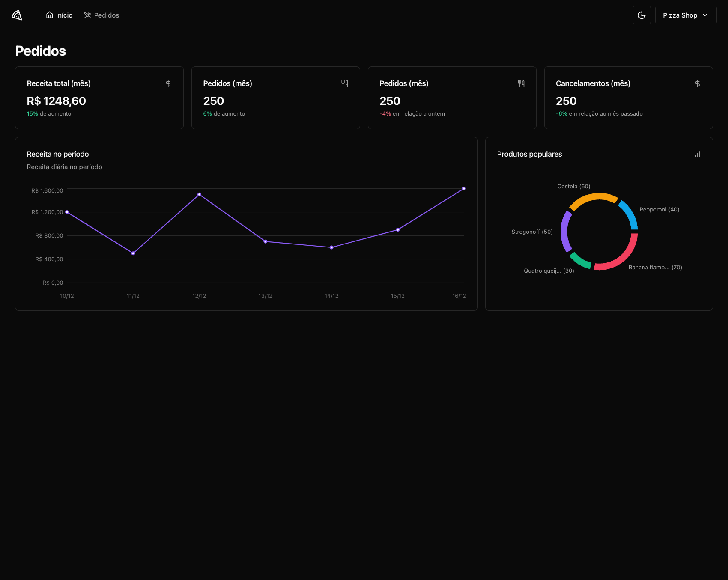Click the chart data point at 12/12

pos(199,195)
